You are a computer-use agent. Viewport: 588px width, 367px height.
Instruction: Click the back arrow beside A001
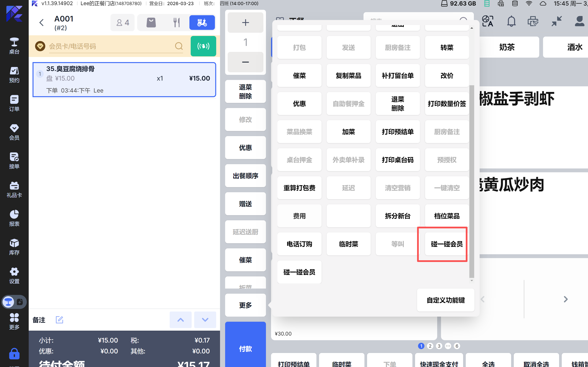point(41,23)
